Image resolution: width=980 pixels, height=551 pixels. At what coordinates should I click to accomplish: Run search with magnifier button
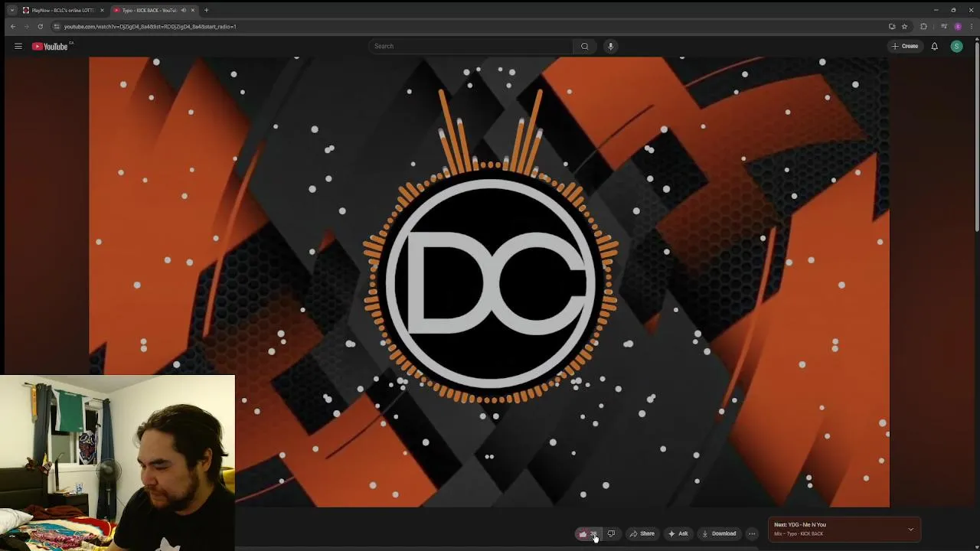pos(585,46)
